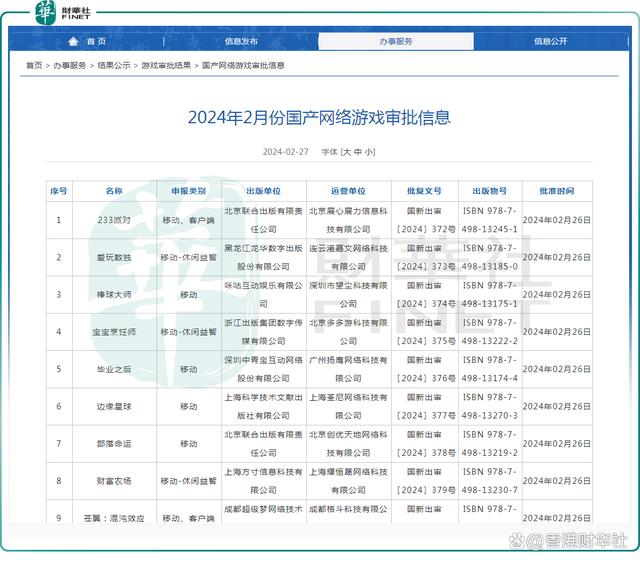Set font size to 大
This screenshot has width=640, height=563.
tap(346, 152)
